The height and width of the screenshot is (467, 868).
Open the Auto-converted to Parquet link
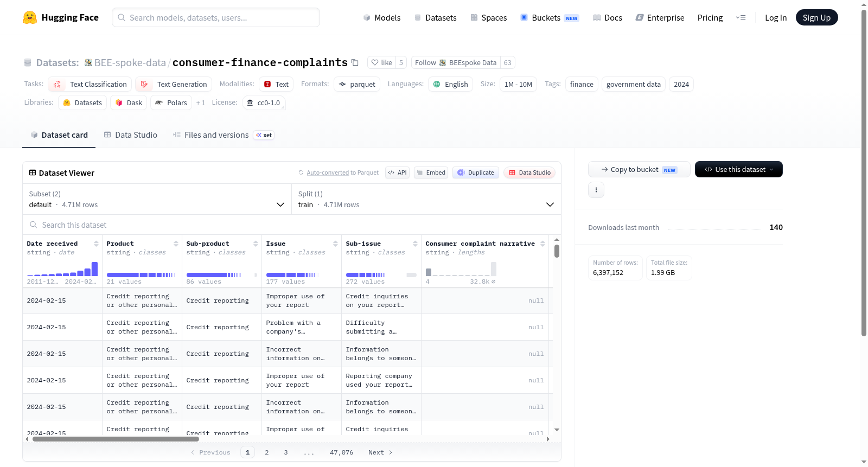click(x=342, y=172)
